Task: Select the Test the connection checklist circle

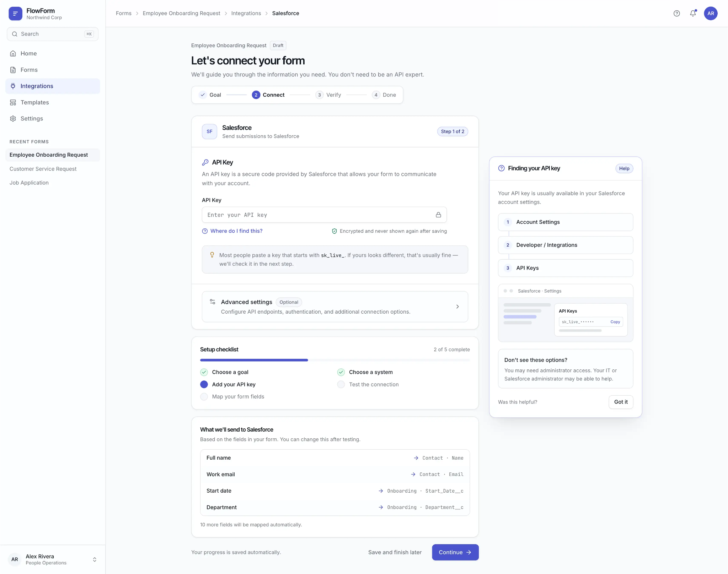Action: [x=341, y=384]
